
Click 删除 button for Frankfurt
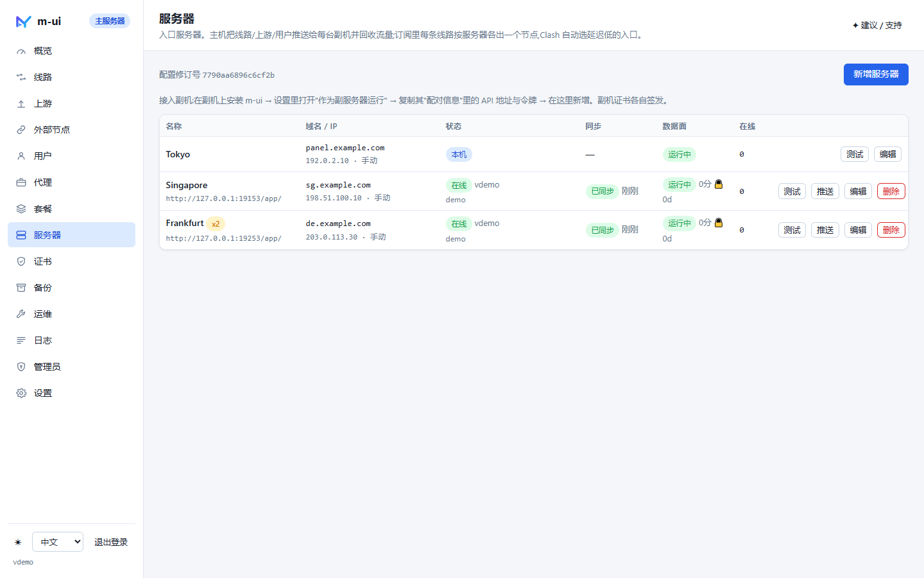(891, 230)
